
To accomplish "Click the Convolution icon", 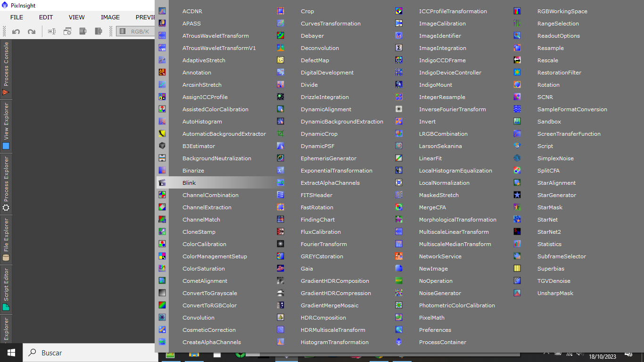I will click(162, 317).
